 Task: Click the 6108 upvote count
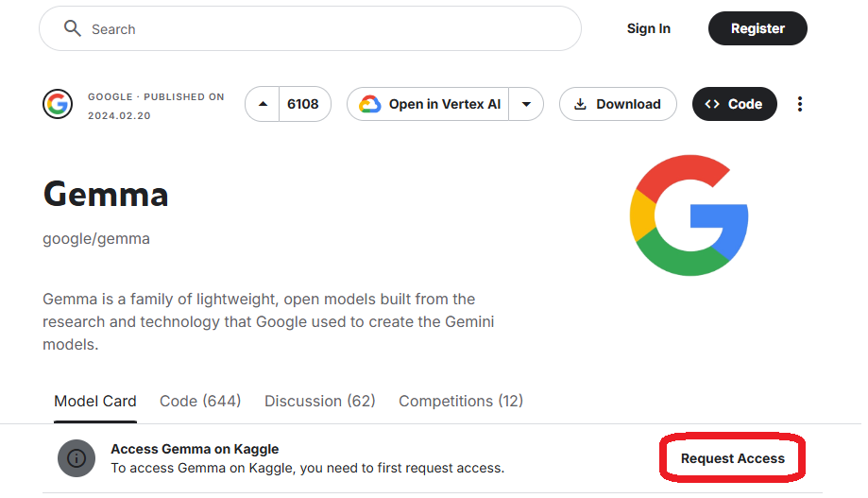303,104
